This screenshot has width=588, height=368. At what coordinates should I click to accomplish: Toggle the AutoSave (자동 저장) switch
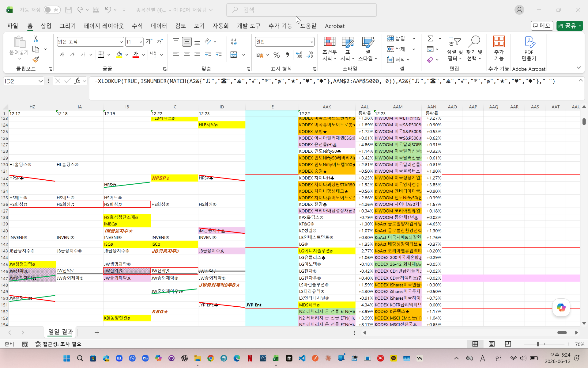click(52, 10)
